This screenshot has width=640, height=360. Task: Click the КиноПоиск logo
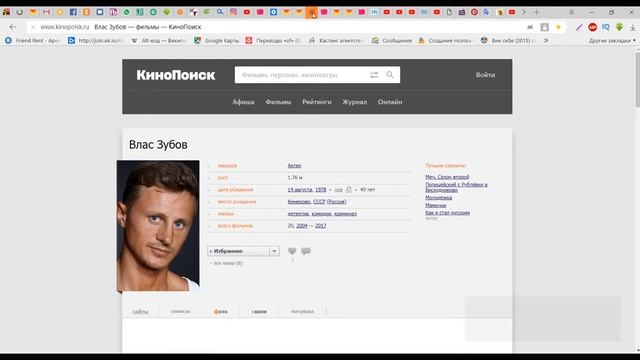click(176, 75)
